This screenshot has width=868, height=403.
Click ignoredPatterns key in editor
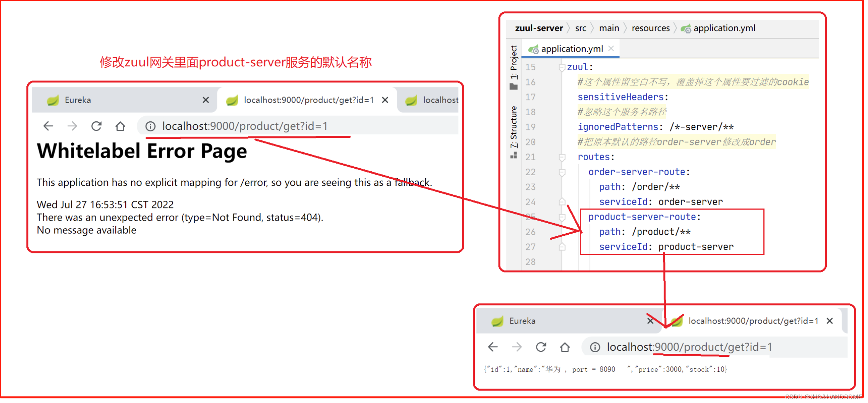(x=618, y=127)
